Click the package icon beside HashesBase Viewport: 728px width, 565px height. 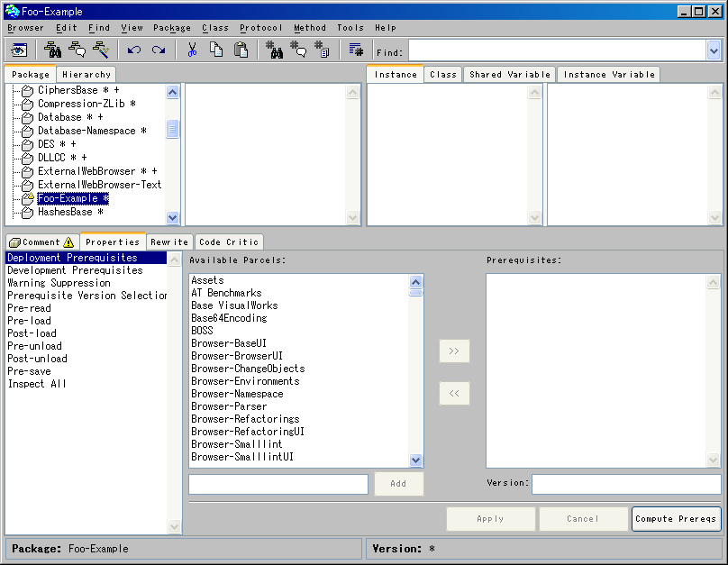[x=27, y=212]
